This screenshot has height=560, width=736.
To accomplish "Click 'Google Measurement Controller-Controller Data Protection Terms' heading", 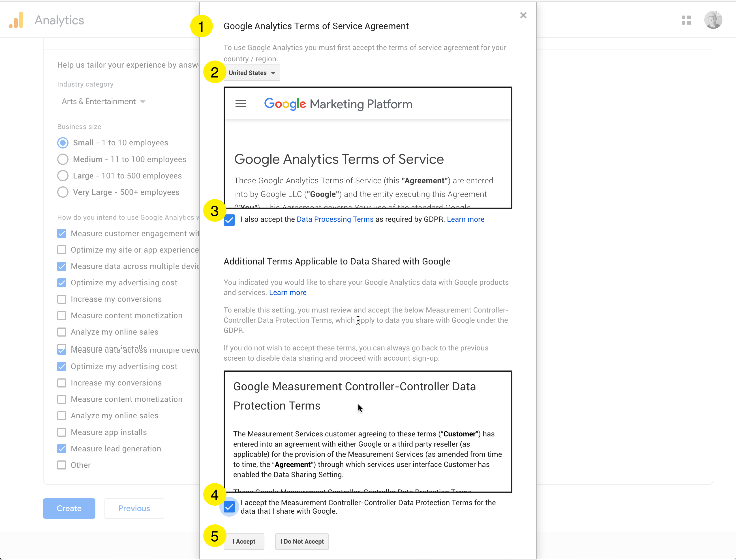I will click(x=354, y=396).
